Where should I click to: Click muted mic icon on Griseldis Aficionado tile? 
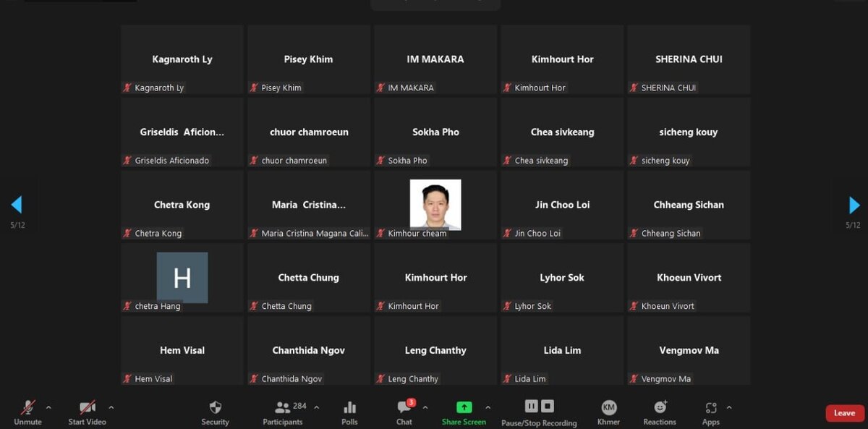click(127, 161)
